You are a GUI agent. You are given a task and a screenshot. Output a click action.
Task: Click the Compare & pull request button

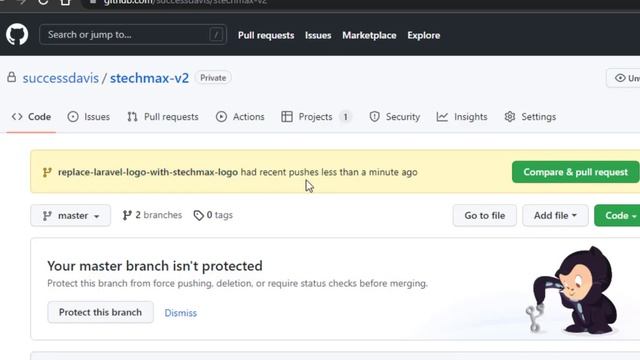[576, 172]
